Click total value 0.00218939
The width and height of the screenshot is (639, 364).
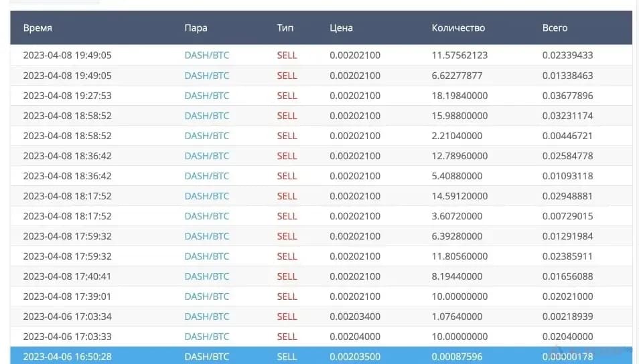[567, 316]
